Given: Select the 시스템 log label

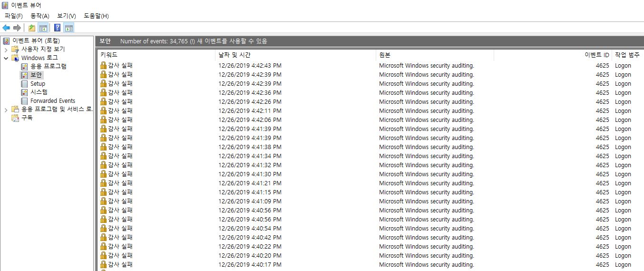Looking at the screenshot, I should 39,92.
